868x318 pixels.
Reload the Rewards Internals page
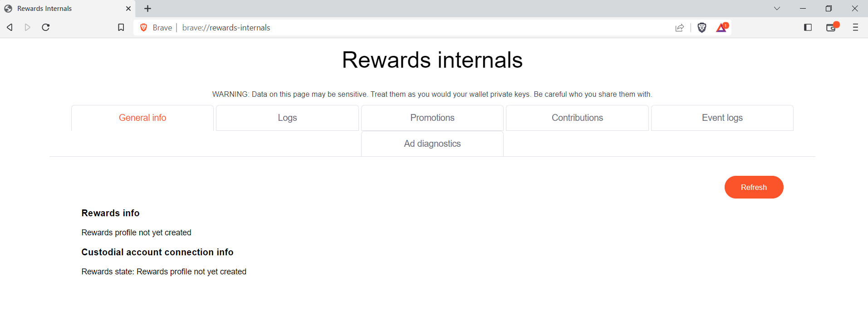45,27
